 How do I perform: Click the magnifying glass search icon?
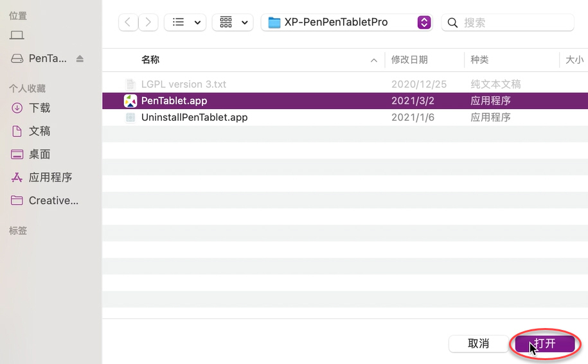click(452, 23)
